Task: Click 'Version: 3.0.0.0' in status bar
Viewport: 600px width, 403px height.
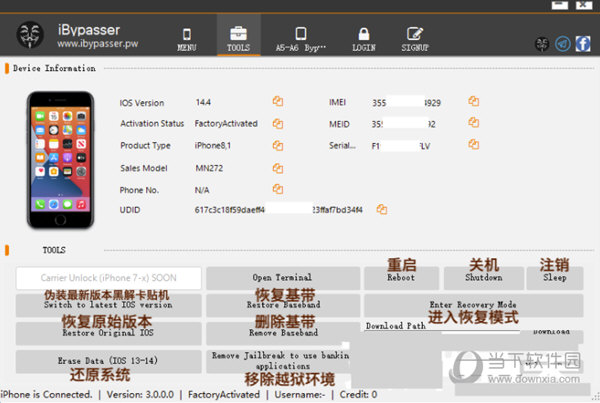Action: (x=140, y=395)
